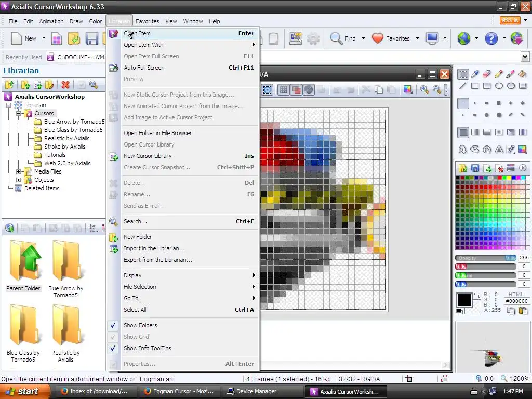
Task: Click the RSS feed button
Action: (x=510, y=20)
